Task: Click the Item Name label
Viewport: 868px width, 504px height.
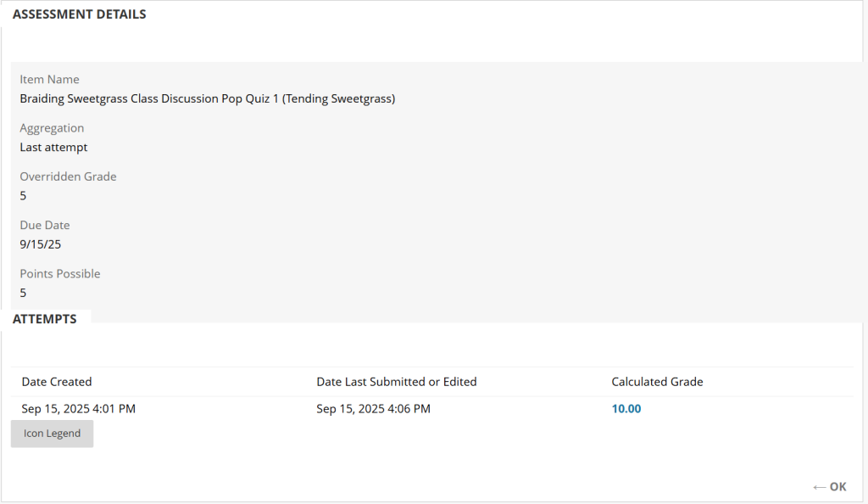Action: pos(49,80)
